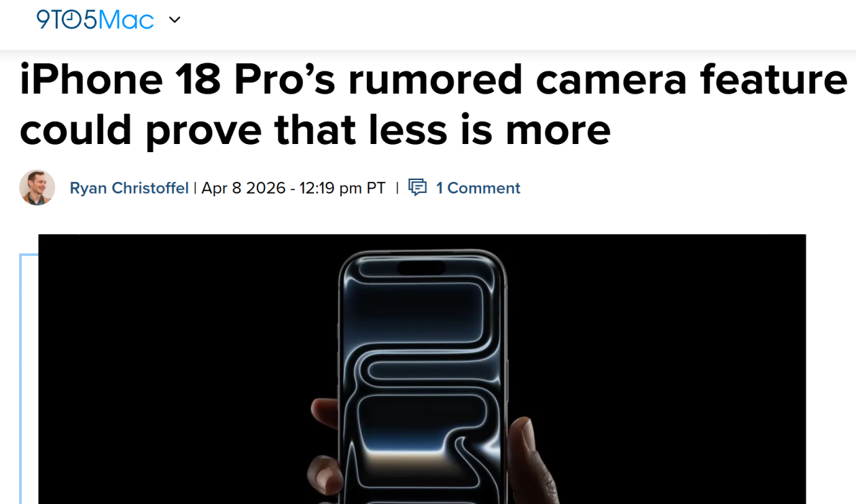Click the time 12:19 pm PT text

[x=343, y=188]
